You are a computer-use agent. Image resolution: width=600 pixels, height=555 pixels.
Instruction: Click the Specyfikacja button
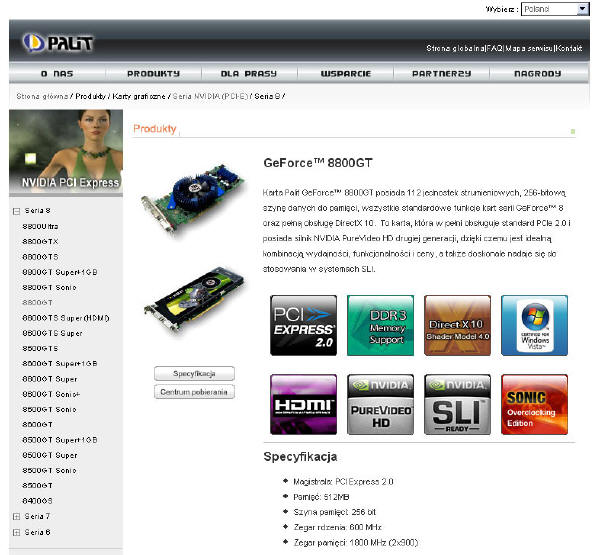194,374
